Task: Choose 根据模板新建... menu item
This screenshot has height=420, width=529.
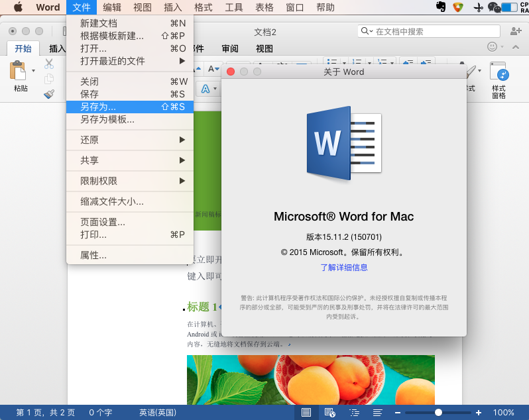Action: click(x=130, y=36)
